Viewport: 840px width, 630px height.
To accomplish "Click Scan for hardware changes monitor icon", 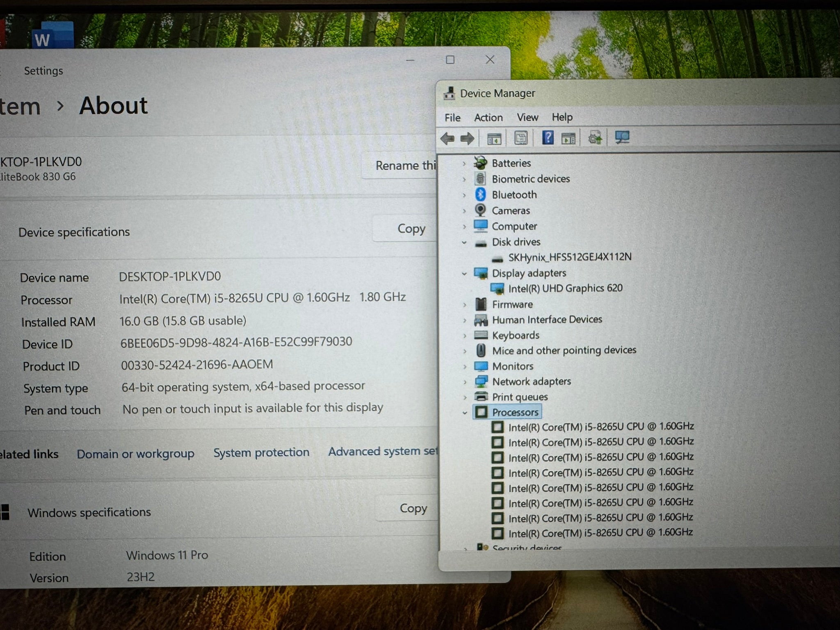I will coord(622,137).
